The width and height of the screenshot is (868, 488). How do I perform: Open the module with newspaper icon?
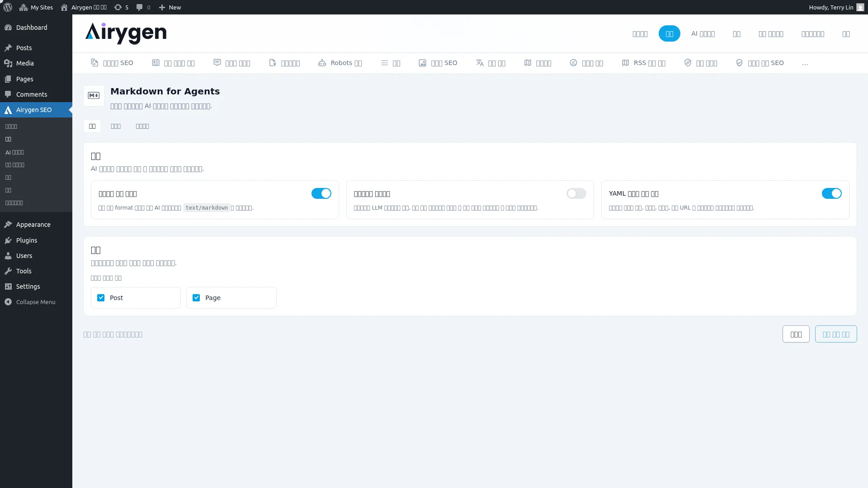173,63
